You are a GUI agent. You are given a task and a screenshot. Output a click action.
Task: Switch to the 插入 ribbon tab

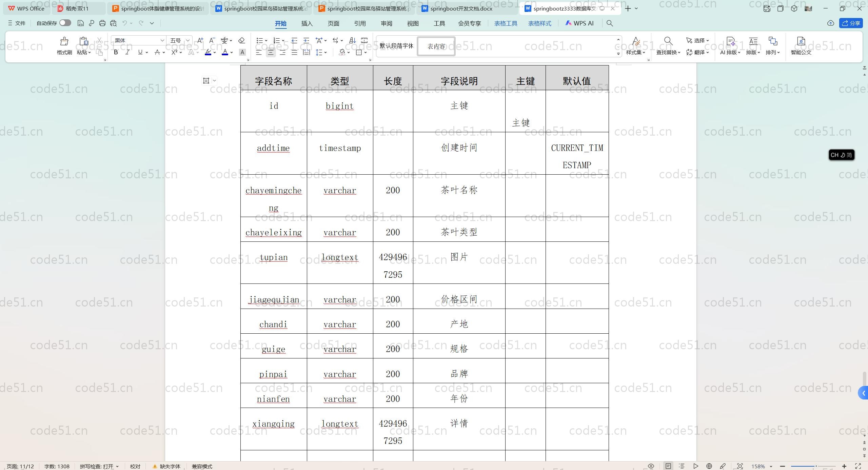(307, 23)
